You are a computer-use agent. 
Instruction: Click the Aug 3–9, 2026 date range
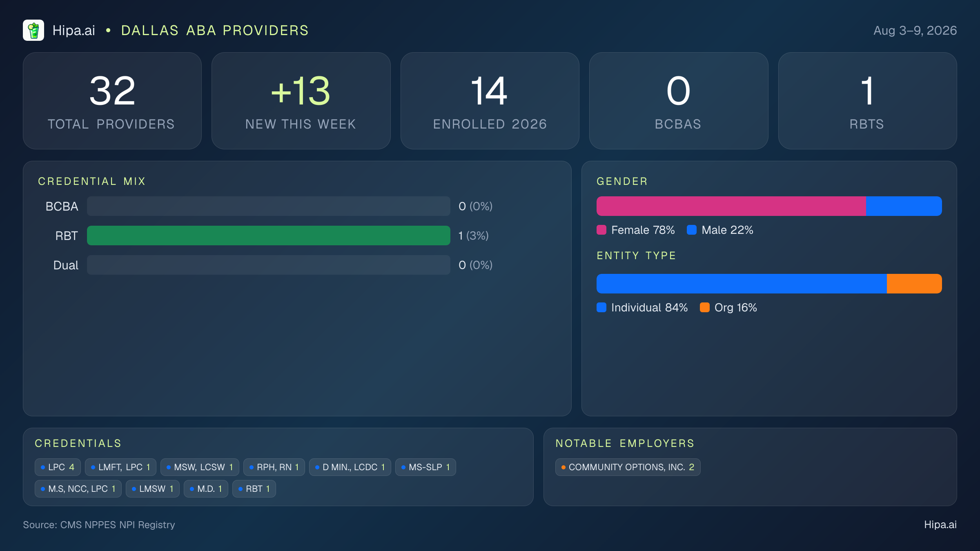click(915, 30)
